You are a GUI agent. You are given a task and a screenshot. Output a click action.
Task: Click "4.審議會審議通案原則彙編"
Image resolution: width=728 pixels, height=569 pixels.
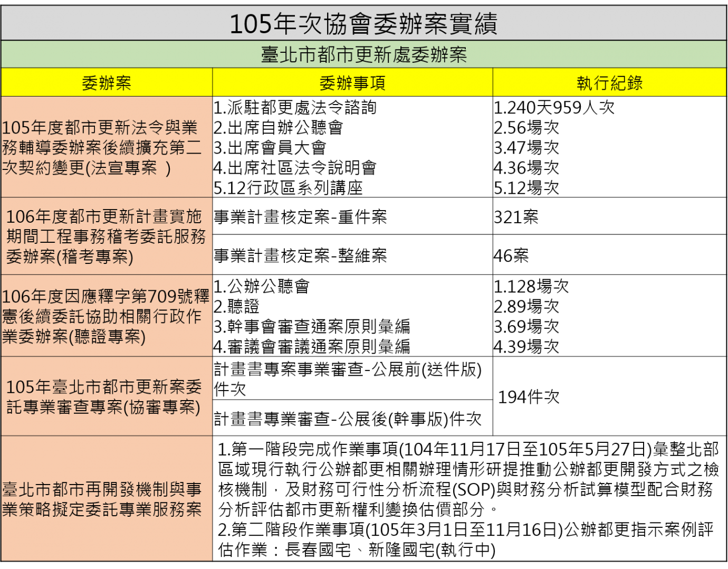(x=312, y=347)
